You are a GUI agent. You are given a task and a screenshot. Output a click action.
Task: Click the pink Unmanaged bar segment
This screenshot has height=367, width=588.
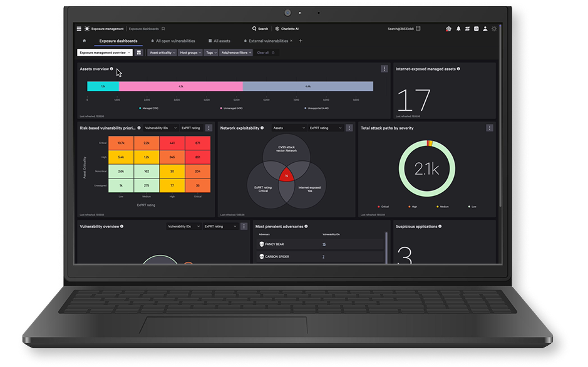pyautogui.click(x=180, y=86)
